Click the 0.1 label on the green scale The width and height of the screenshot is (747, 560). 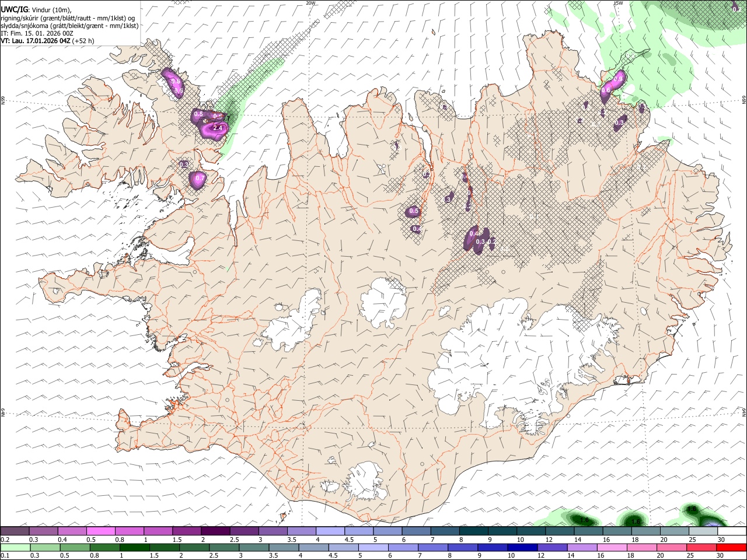pos(4,556)
